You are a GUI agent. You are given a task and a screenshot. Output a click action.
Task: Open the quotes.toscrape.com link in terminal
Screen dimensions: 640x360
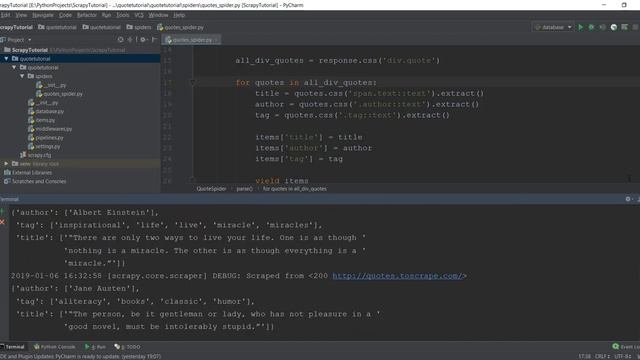tap(397, 276)
